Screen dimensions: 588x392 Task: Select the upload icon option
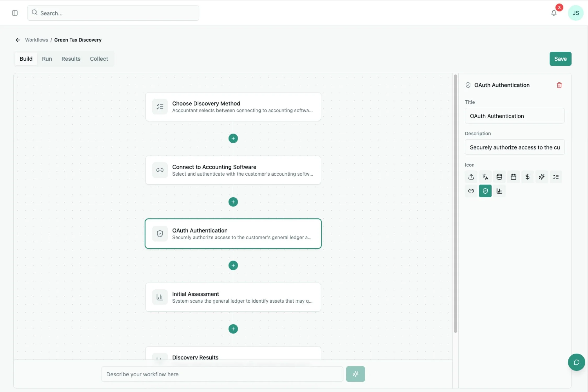(x=471, y=177)
